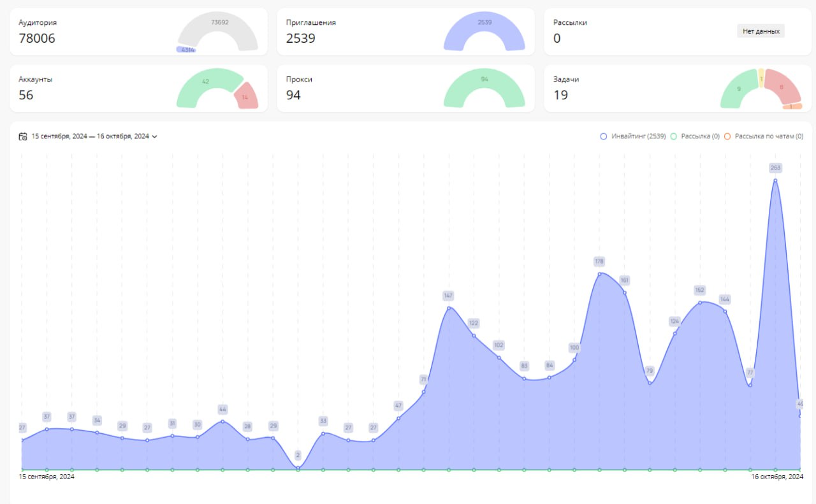The image size is (816, 504).
Task: Select the blue 4314 segment in Аудитория gauge
Action: [186, 50]
